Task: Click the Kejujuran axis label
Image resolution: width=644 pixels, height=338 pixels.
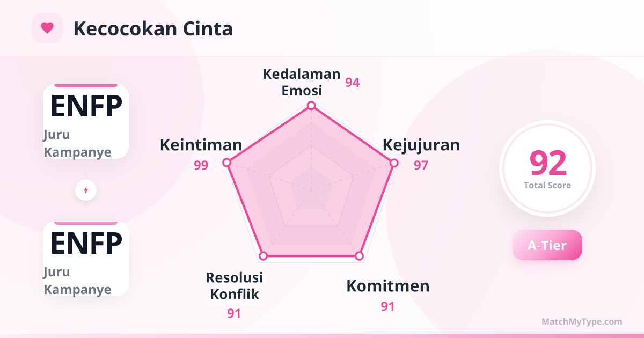Action: click(x=421, y=145)
